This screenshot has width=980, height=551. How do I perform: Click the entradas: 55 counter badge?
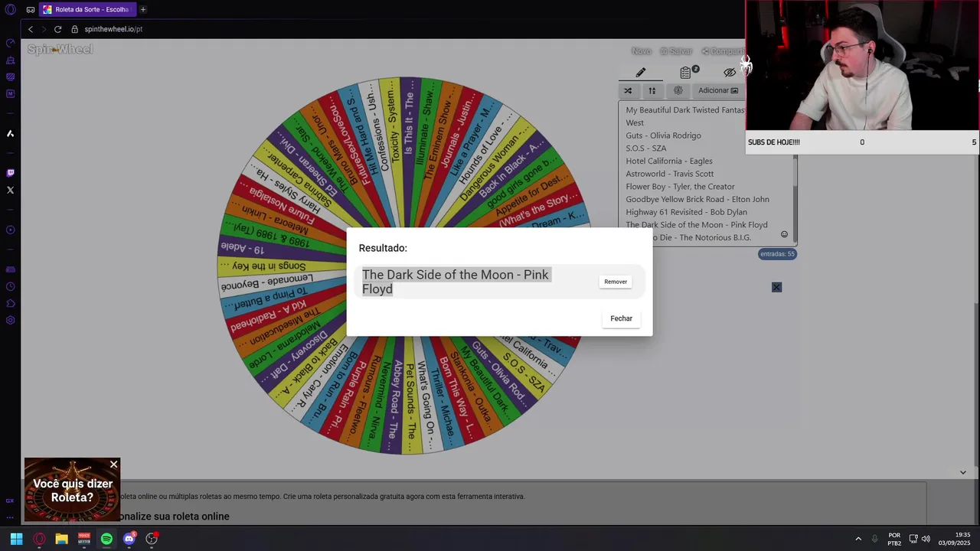[x=777, y=254]
